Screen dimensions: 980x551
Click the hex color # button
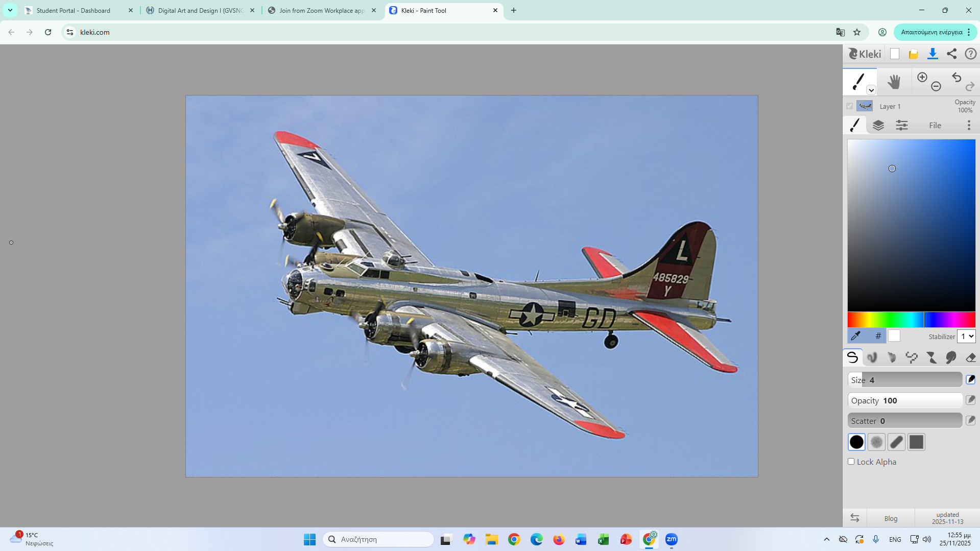pos(878,336)
